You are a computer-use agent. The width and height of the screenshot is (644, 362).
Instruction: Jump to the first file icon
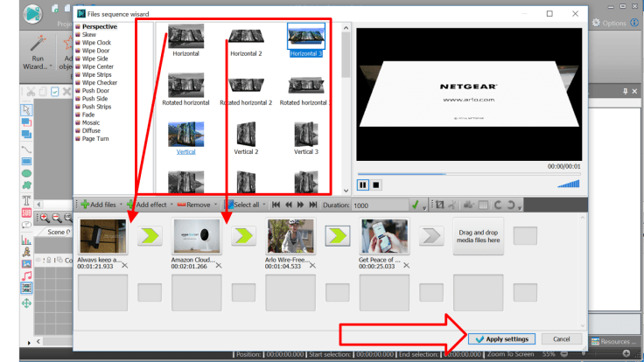pyautogui.click(x=276, y=205)
